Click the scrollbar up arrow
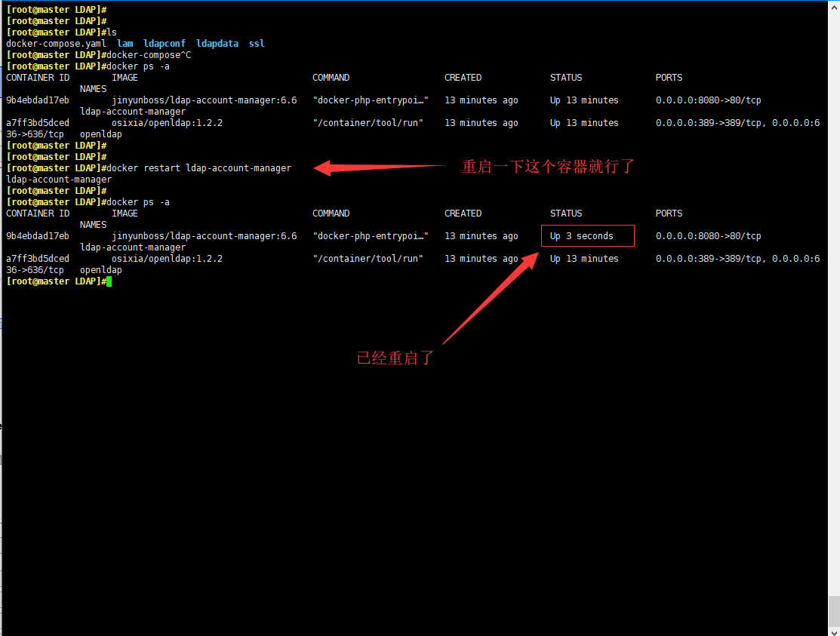 point(834,8)
